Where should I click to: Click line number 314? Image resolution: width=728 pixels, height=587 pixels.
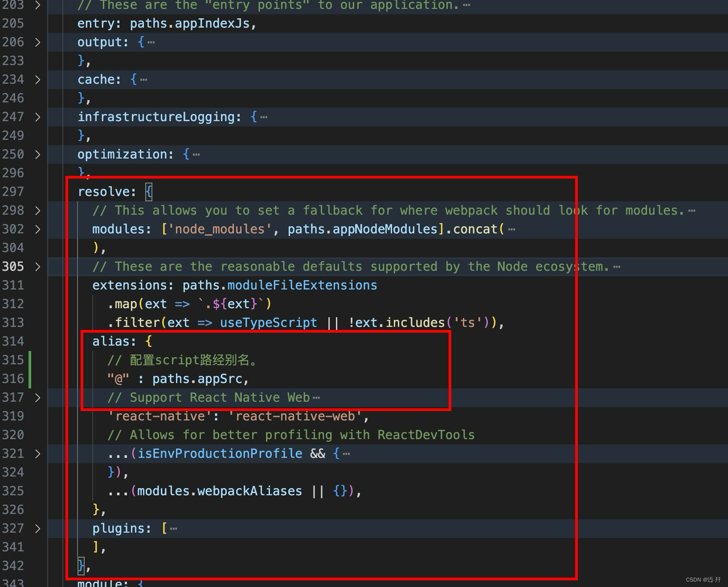click(x=13, y=342)
